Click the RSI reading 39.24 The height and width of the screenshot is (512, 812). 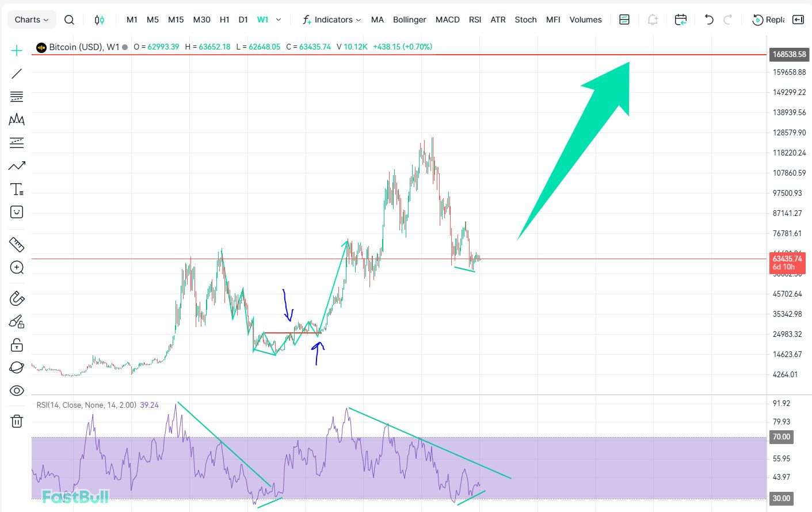(x=150, y=405)
